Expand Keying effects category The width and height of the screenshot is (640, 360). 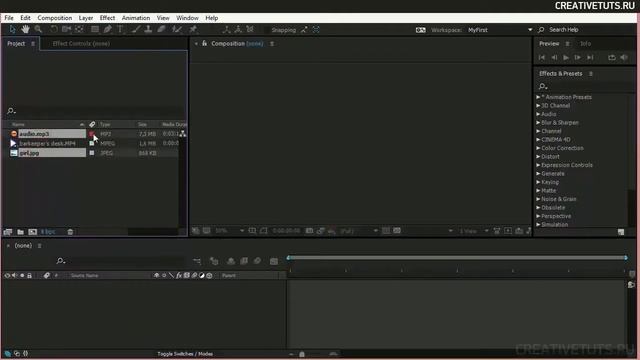pos(538,182)
